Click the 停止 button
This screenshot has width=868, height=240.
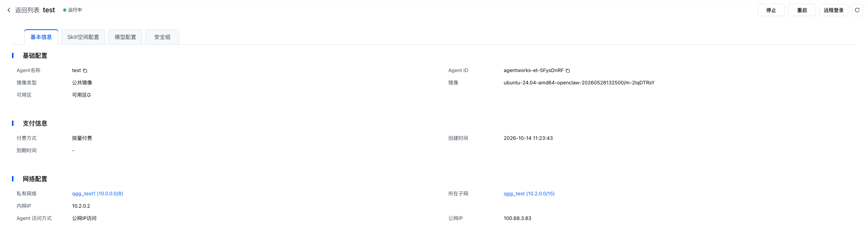click(x=771, y=10)
